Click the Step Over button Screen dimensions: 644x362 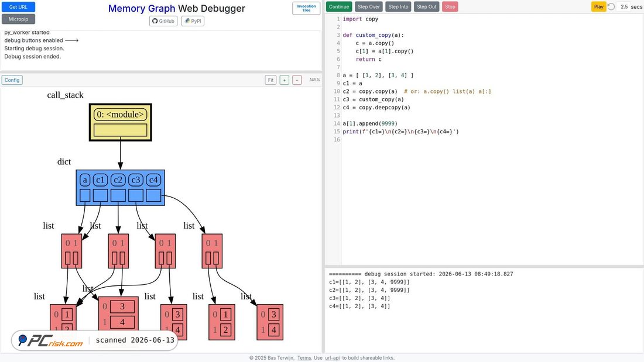(x=368, y=6)
